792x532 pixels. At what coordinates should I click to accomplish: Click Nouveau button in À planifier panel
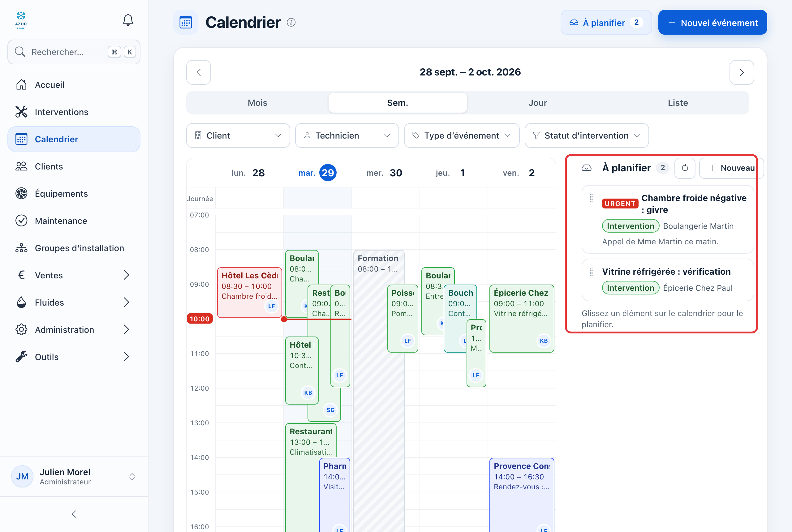point(731,168)
